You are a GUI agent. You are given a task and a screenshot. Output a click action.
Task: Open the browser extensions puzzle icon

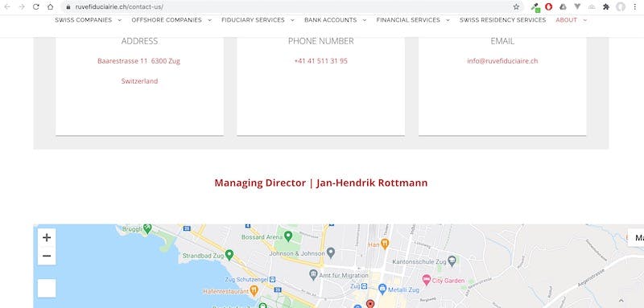tap(606, 7)
